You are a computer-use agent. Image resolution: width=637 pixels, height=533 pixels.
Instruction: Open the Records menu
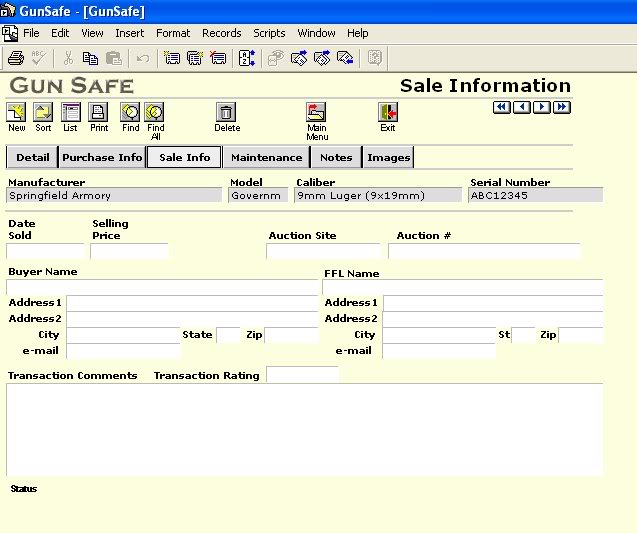tap(222, 33)
